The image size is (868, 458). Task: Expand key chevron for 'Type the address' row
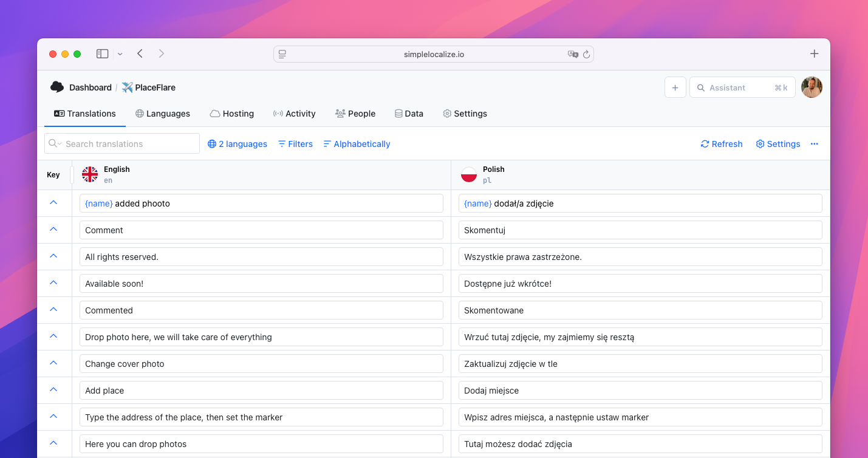[x=53, y=416]
